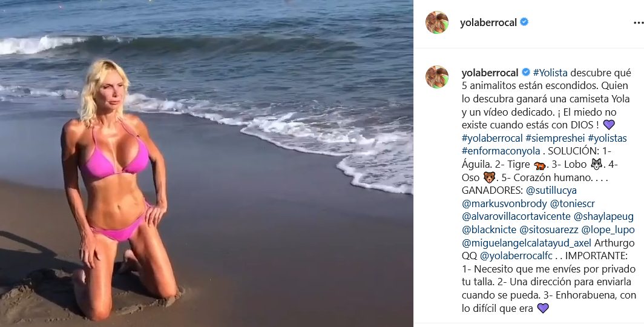Open the three-dot more options menu
Viewport: 644px width, 327px height.
638,23
